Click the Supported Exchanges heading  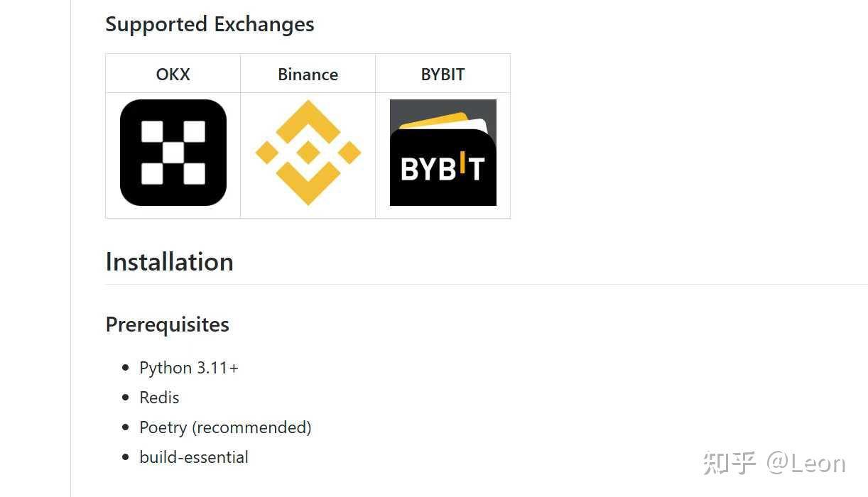click(x=210, y=24)
